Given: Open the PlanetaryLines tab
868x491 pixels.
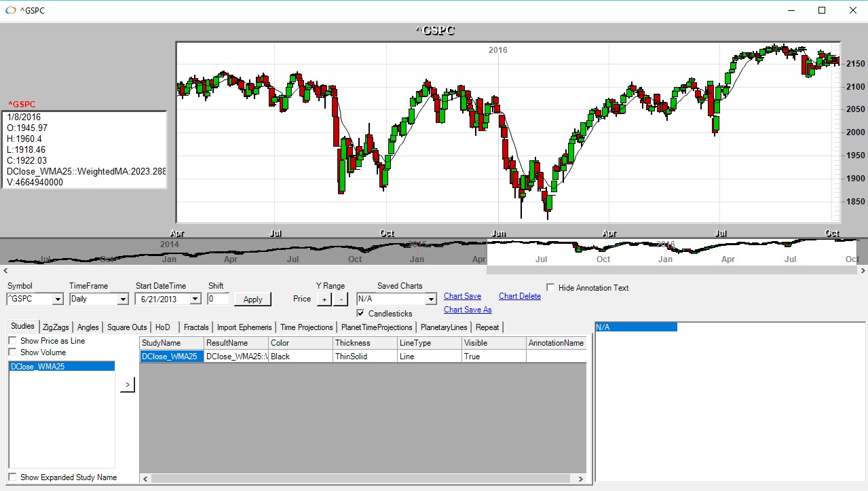Looking at the screenshot, I should [444, 327].
